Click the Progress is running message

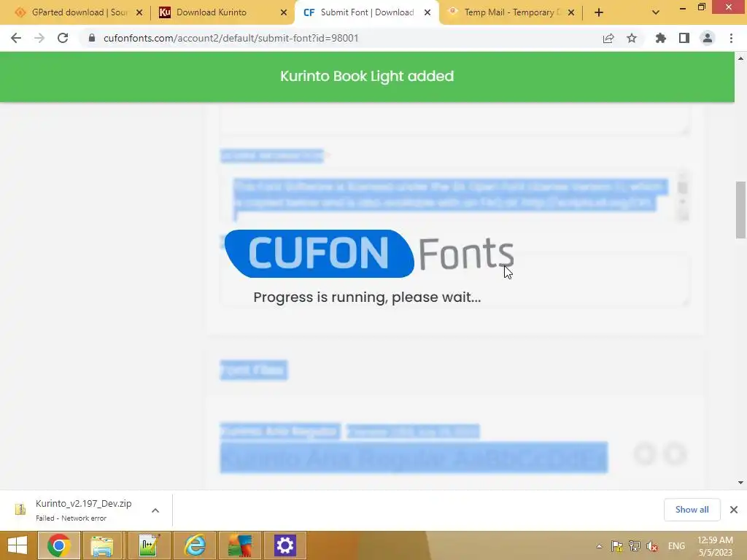(x=367, y=297)
